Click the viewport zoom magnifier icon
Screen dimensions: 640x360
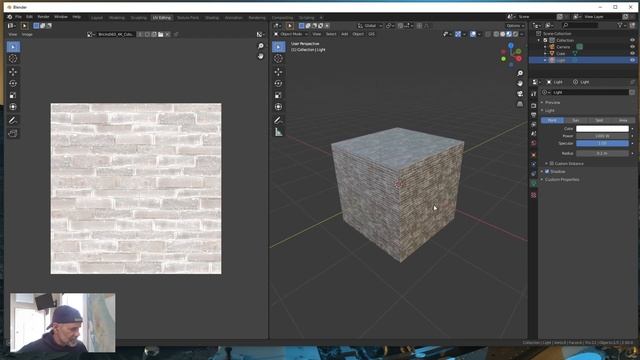click(x=520, y=73)
